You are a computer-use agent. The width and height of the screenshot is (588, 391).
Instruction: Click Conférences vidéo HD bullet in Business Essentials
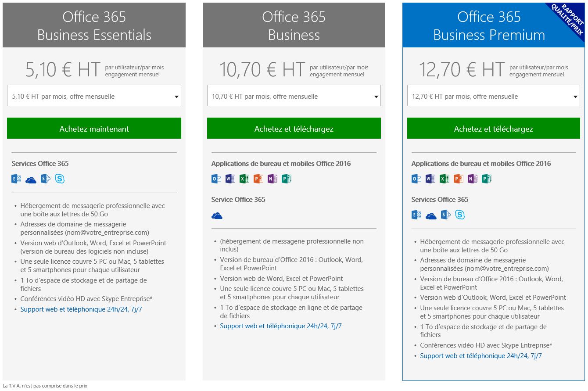point(86,299)
